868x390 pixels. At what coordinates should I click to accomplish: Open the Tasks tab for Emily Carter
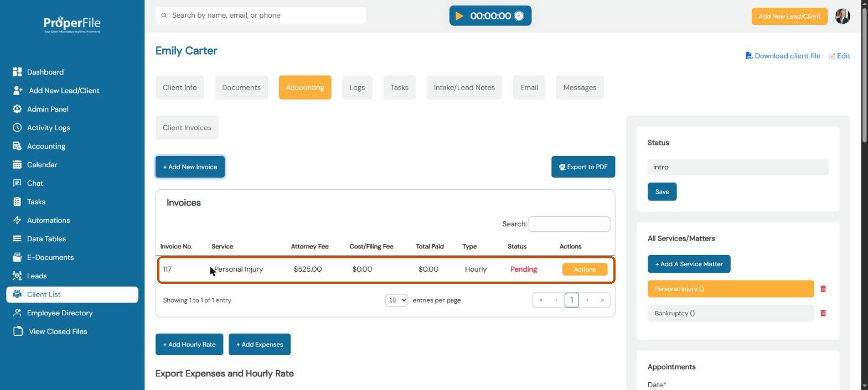399,87
